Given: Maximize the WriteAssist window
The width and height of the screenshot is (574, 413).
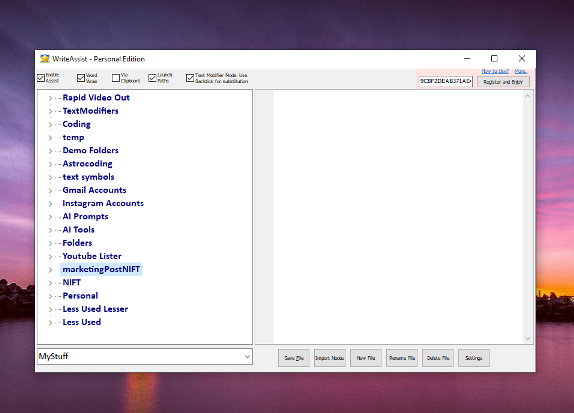Looking at the screenshot, I should coord(494,59).
